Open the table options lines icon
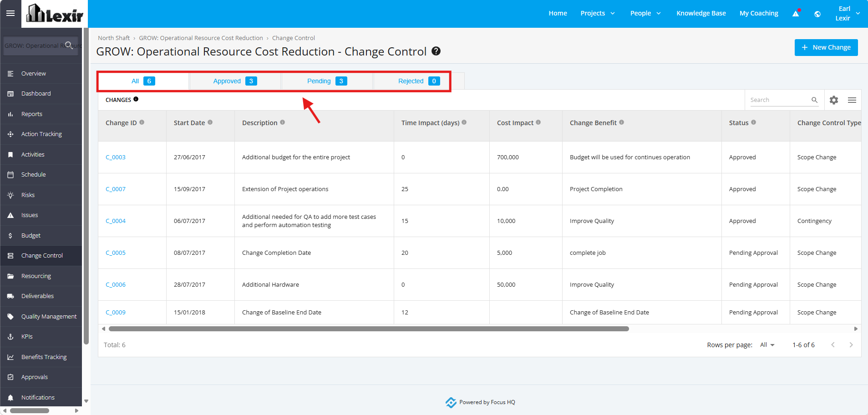The height and width of the screenshot is (415, 868). coord(852,100)
